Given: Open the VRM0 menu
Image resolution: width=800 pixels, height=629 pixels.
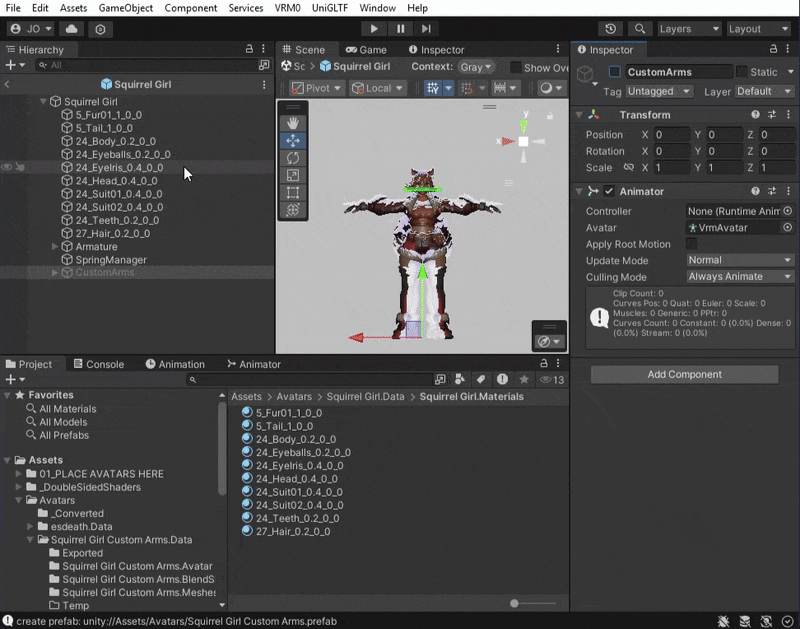Looking at the screenshot, I should point(287,8).
